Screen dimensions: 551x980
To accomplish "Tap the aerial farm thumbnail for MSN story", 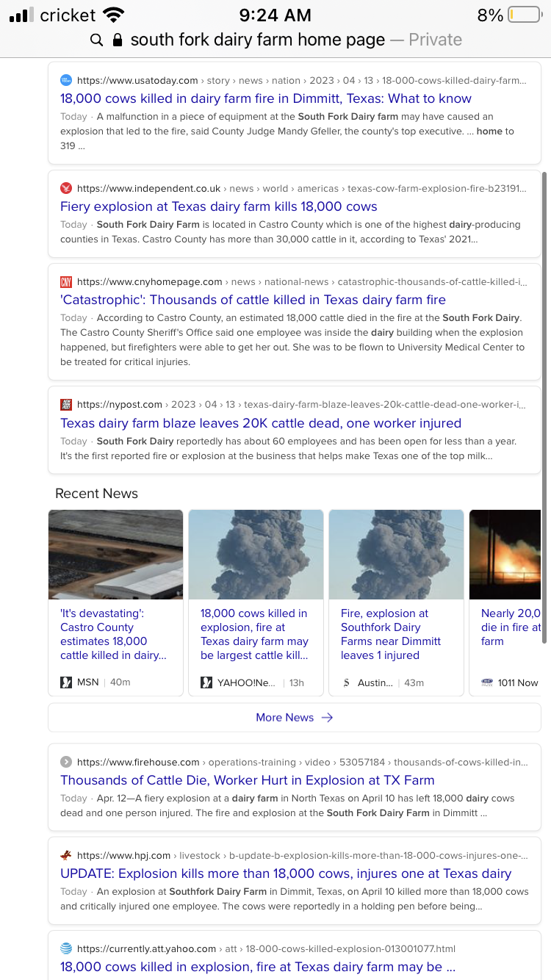I will coord(116,555).
